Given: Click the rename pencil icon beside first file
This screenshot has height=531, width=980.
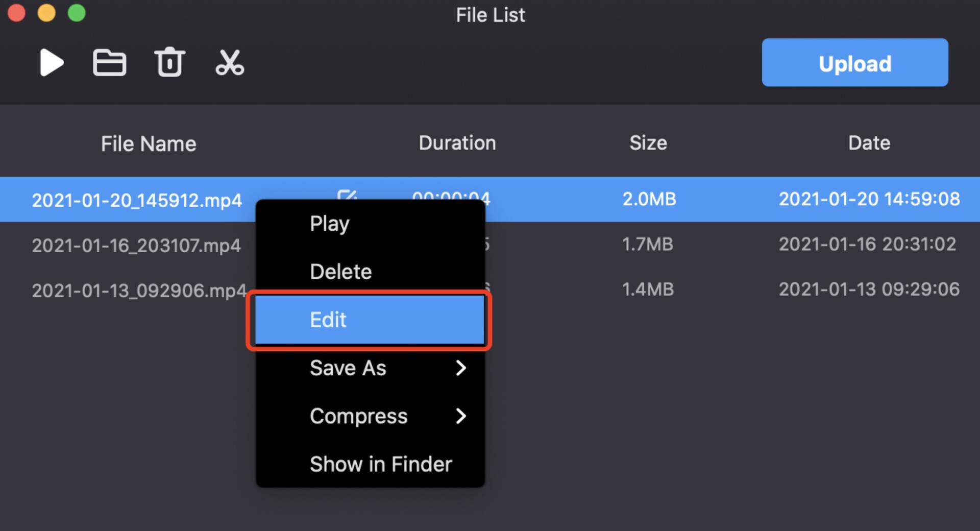Looking at the screenshot, I should [347, 195].
